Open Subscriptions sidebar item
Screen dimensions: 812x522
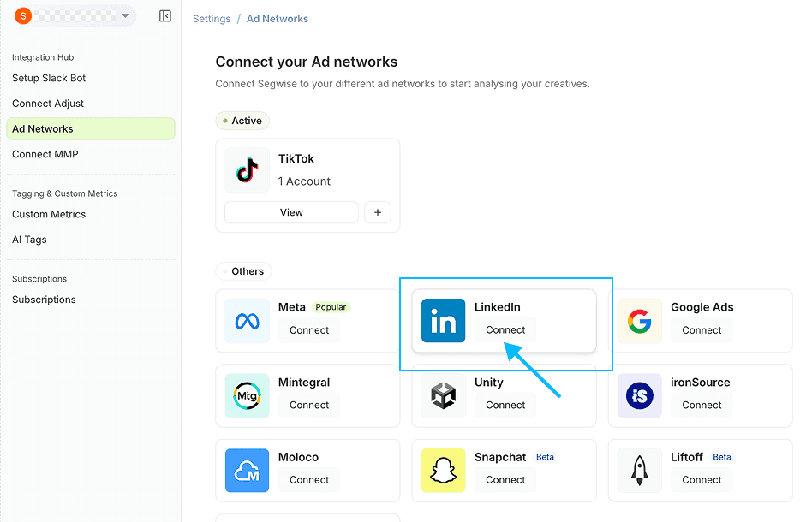pos(44,300)
